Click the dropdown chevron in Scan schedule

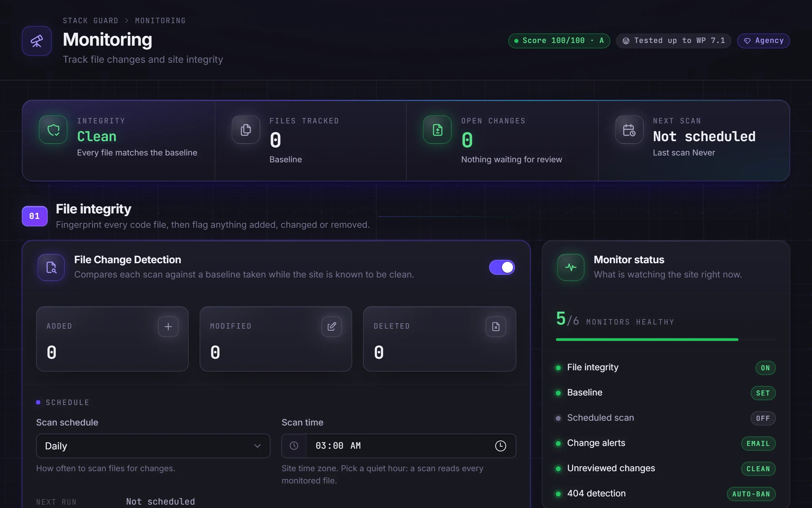coord(257,446)
